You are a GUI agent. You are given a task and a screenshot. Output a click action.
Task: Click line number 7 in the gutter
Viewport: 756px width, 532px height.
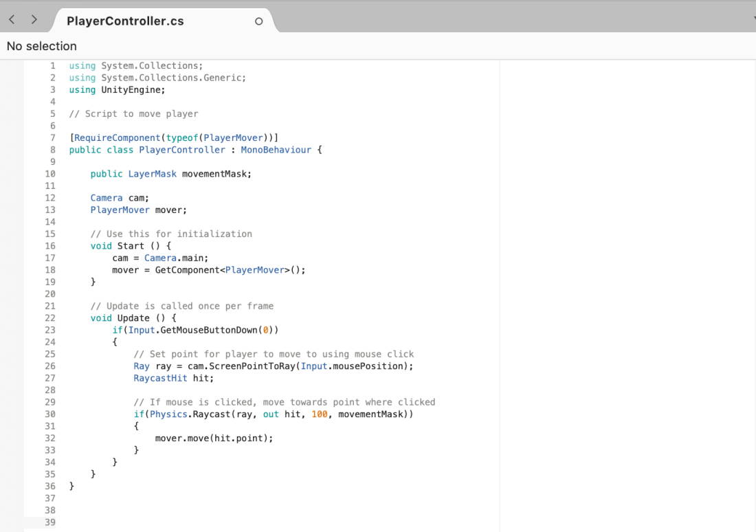(x=52, y=137)
